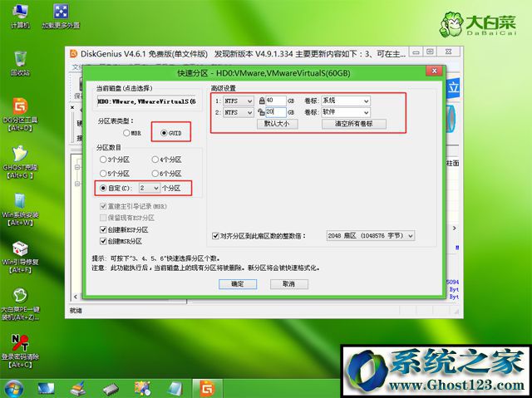This screenshot has width=532, height=398.
Task: Select the MBR partition table type
Action: tap(132, 133)
